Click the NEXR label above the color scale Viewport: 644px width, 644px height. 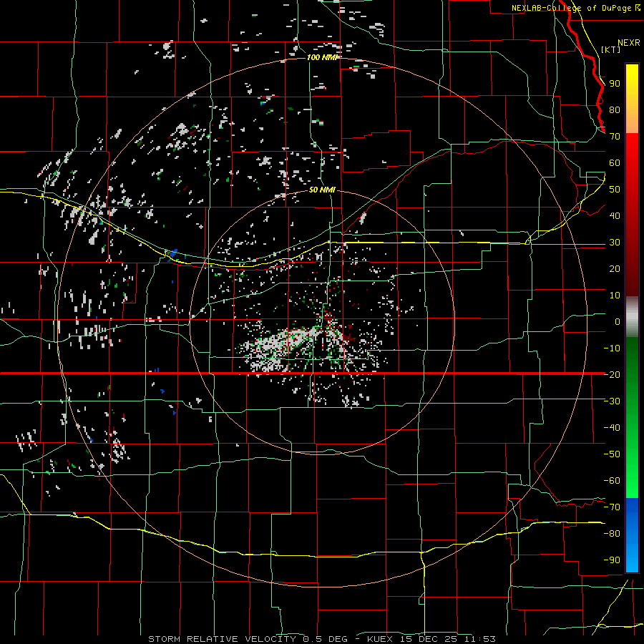pyautogui.click(x=628, y=43)
